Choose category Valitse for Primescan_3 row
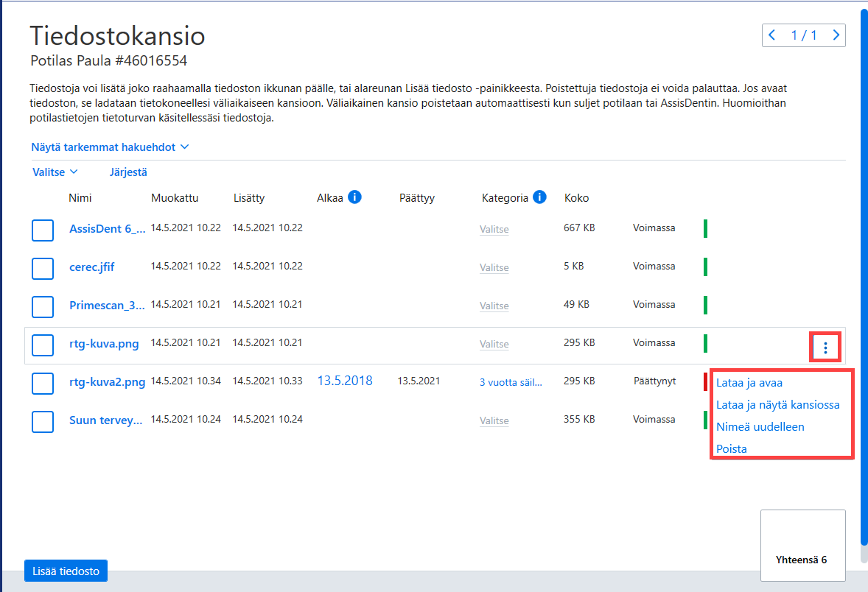The height and width of the screenshot is (592, 868). [494, 306]
